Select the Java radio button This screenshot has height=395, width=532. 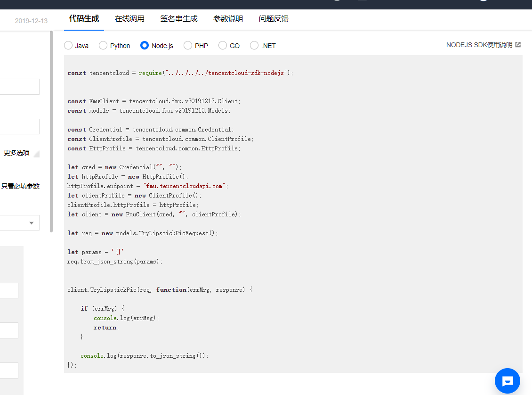coord(68,46)
